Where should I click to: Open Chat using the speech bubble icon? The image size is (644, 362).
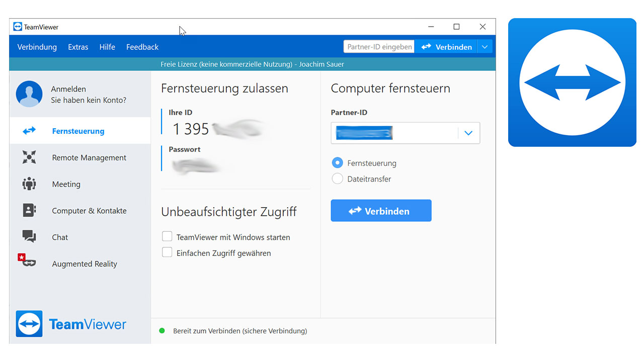coord(29,237)
